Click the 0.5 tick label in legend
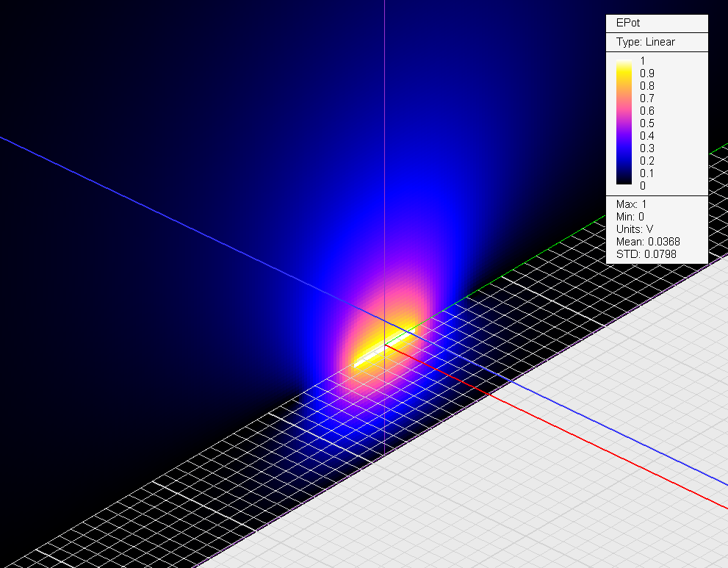This screenshot has width=728, height=568. coord(646,123)
